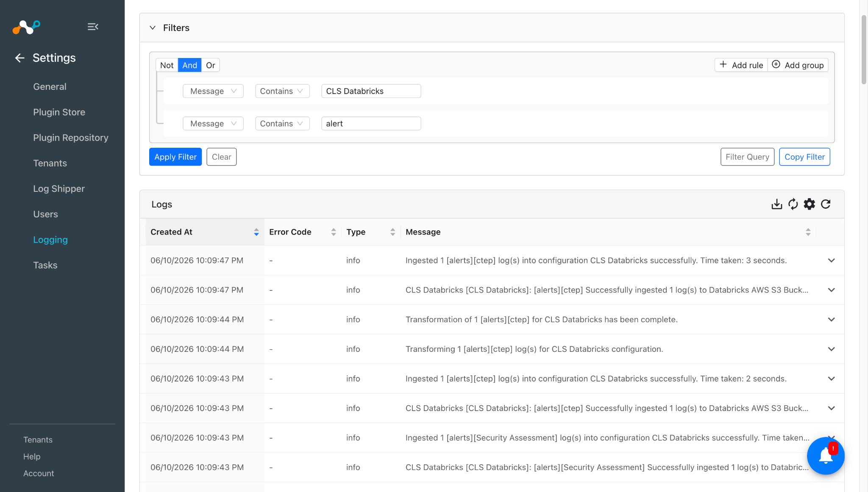Screen dimensions: 868x492
Task: Click first '06/10/2026 10:09:47 PM' timestamp
Action: point(197,260)
